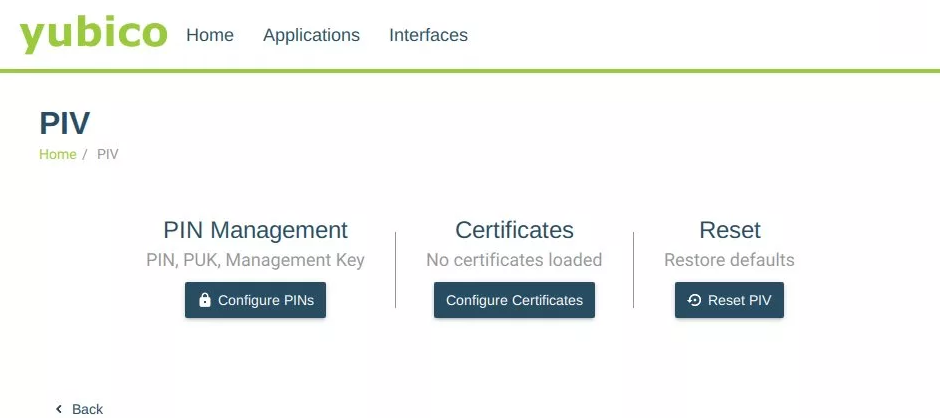Viewport: 940px width, 418px height.
Task: Click the Certificates section heading
Action: coord(514,230)
